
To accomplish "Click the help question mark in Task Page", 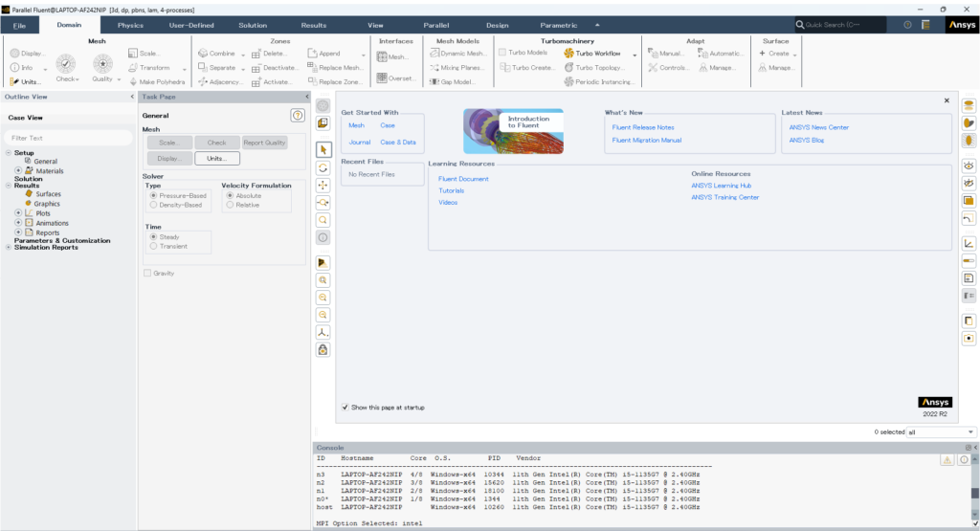I will [298, 116].
